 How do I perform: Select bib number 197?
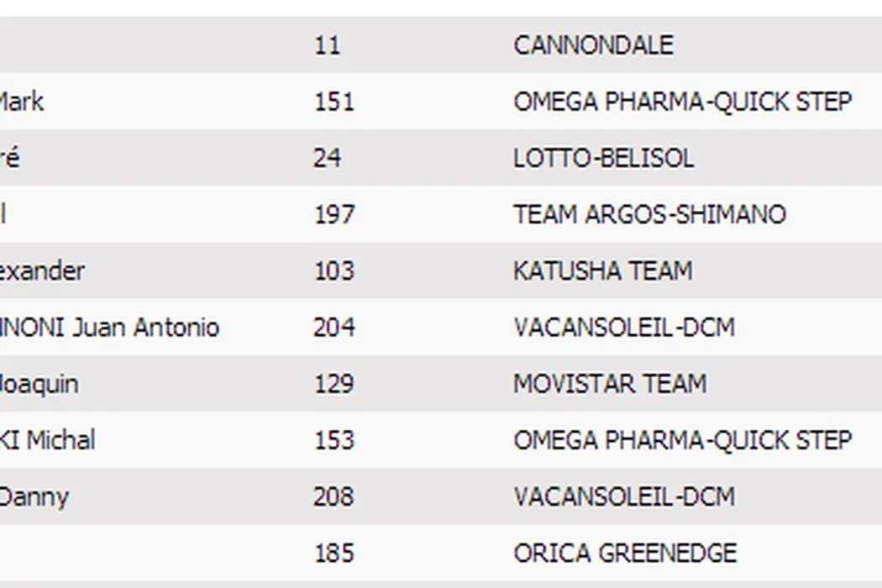333,214
